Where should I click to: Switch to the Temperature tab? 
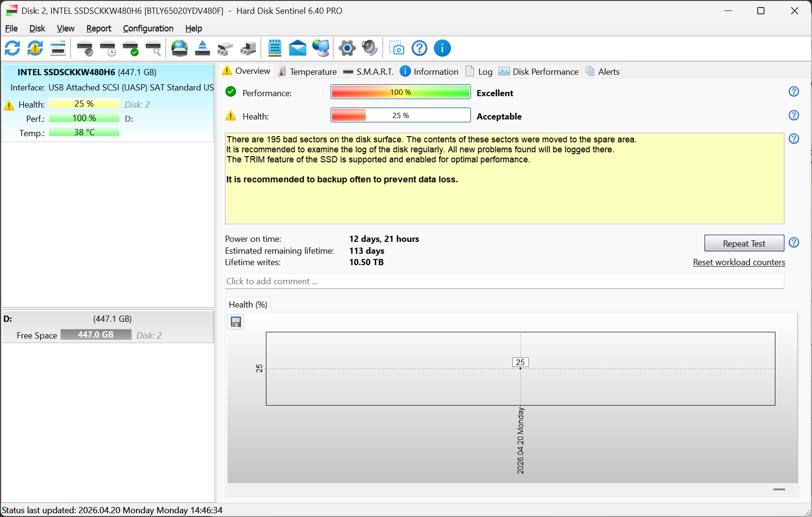point(307,71)
